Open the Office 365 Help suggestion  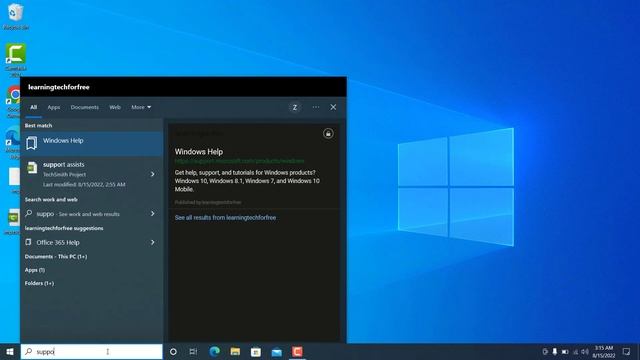coord(92,242)
